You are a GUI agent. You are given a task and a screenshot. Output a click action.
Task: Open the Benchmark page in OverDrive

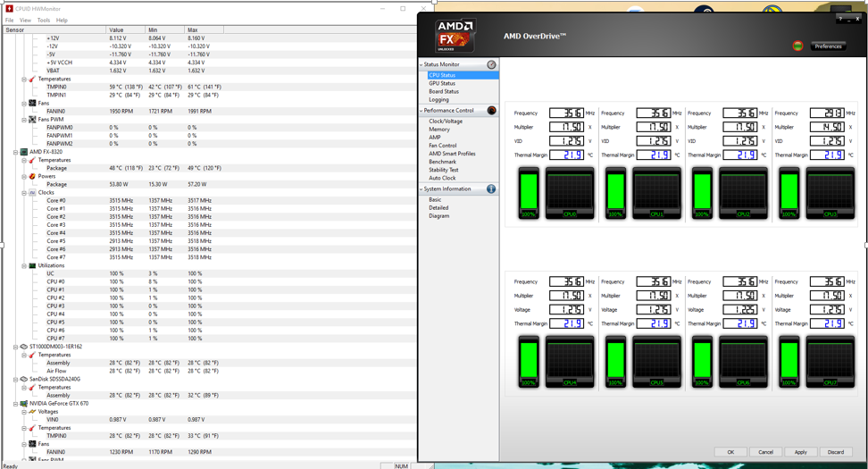click(442, 162)
